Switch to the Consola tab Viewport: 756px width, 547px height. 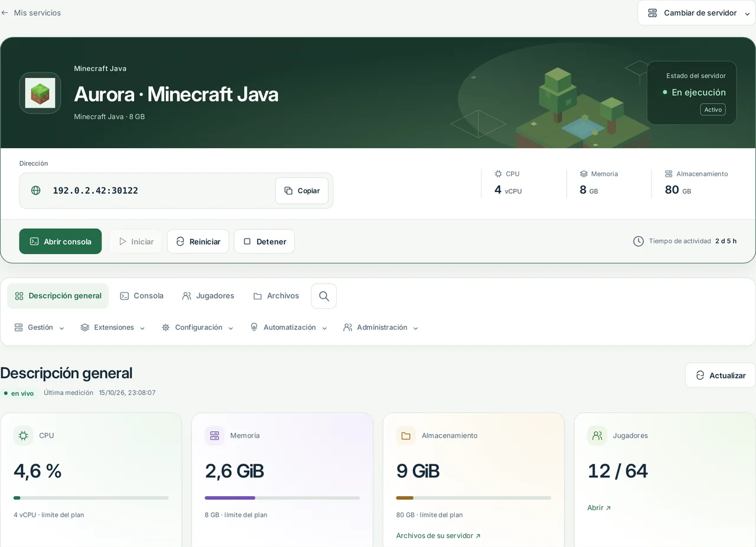(x=142, y=296)
